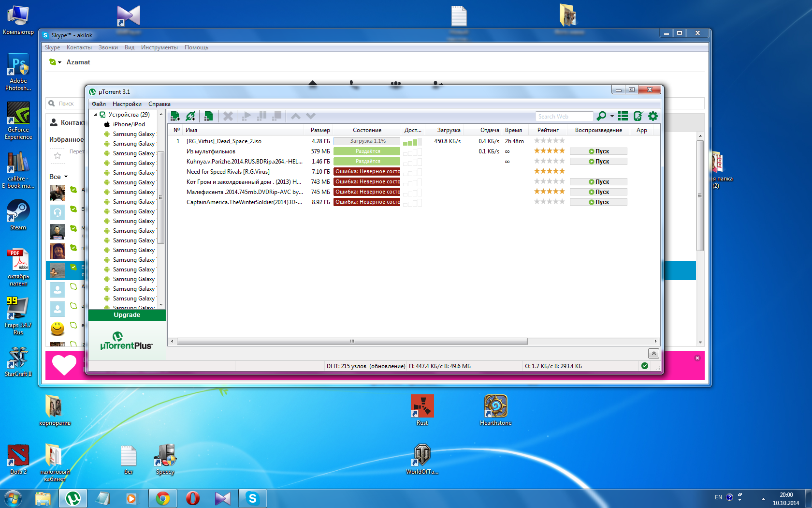Viewport: 812px width, 508px height.
Task: Click the green Upgrade button
Action: click(127, 315)
